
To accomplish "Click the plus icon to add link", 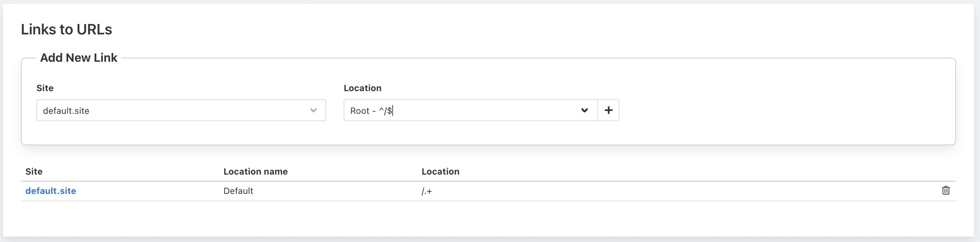I will (x=608, y=111).
